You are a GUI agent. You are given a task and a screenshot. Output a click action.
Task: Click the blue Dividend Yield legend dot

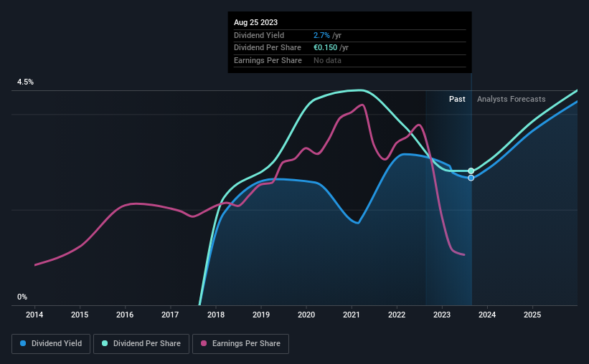pyautogui.click(x=23, y=344)
